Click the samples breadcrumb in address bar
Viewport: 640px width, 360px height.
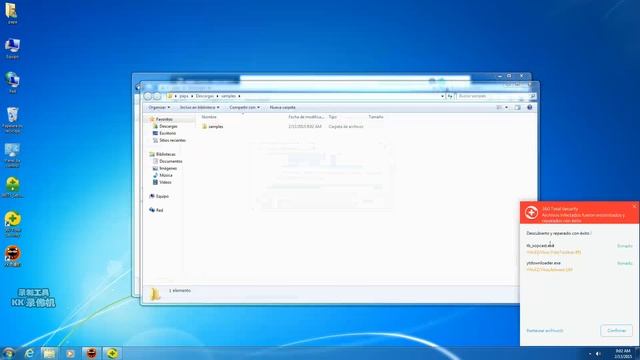pyautogui.click(x=229, y=96)
